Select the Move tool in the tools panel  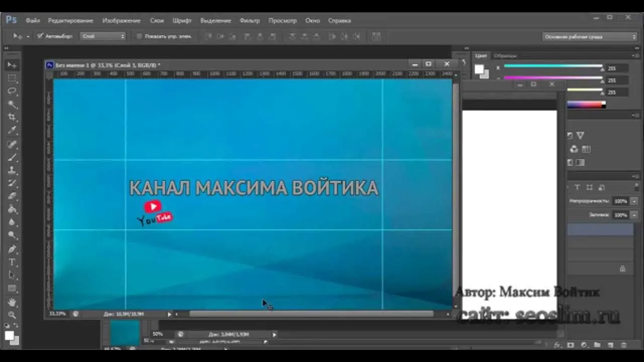[x=12, y=65]
